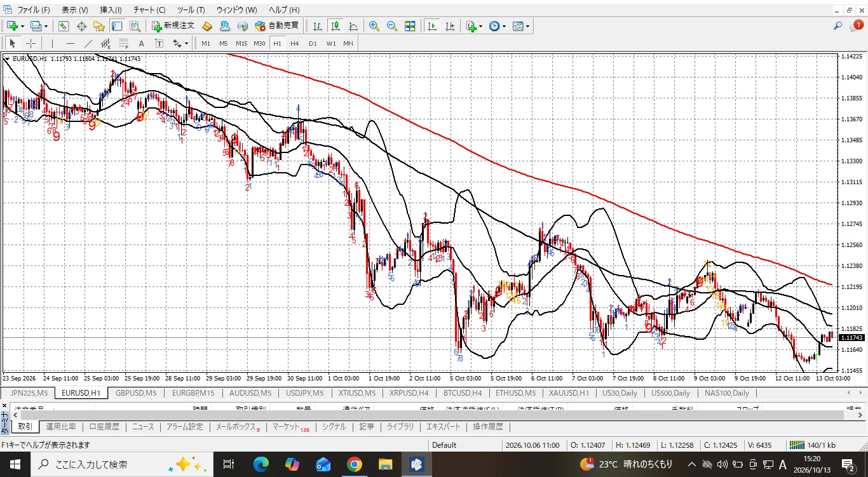
Task: Toggle candlestick chart mode
Action: click(x=336, y=26)
